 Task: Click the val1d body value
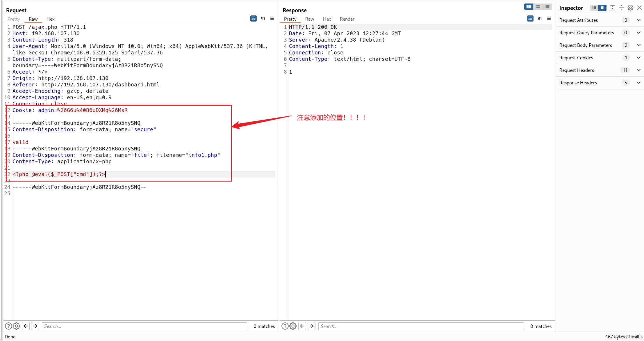(x=20, y=142)
